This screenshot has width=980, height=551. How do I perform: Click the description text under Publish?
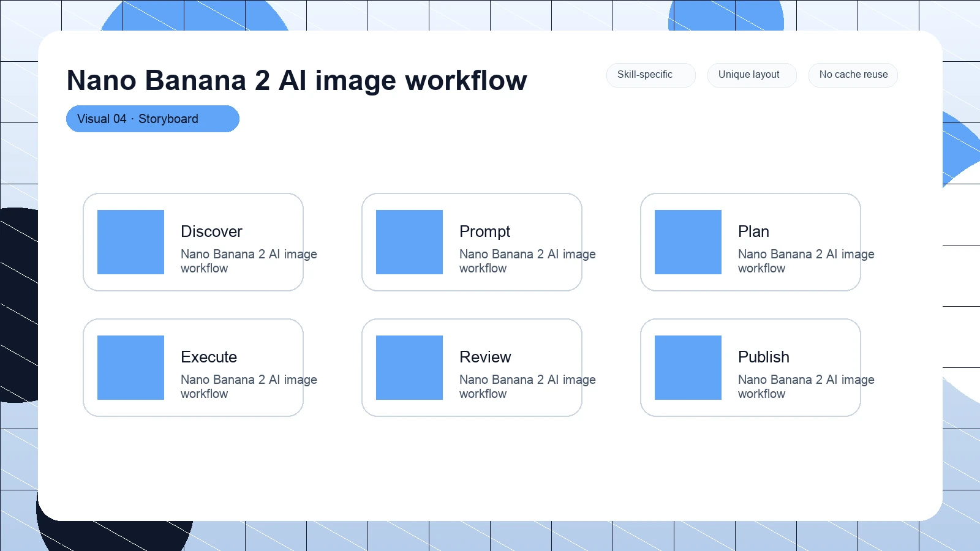tap(806, 386)
